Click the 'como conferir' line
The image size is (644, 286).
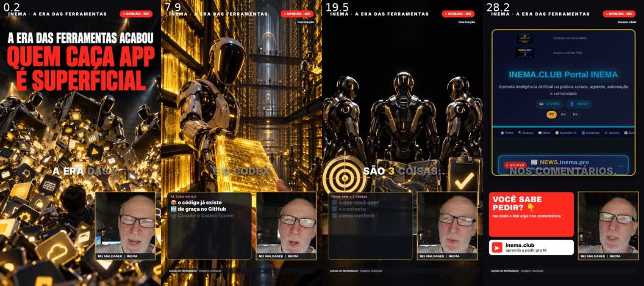coord(356,216)
